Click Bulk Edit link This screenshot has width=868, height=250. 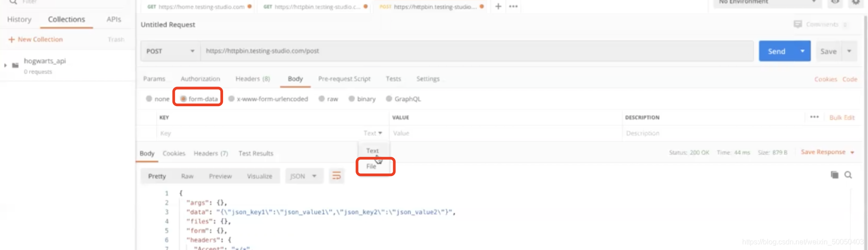tap(842, 117)
